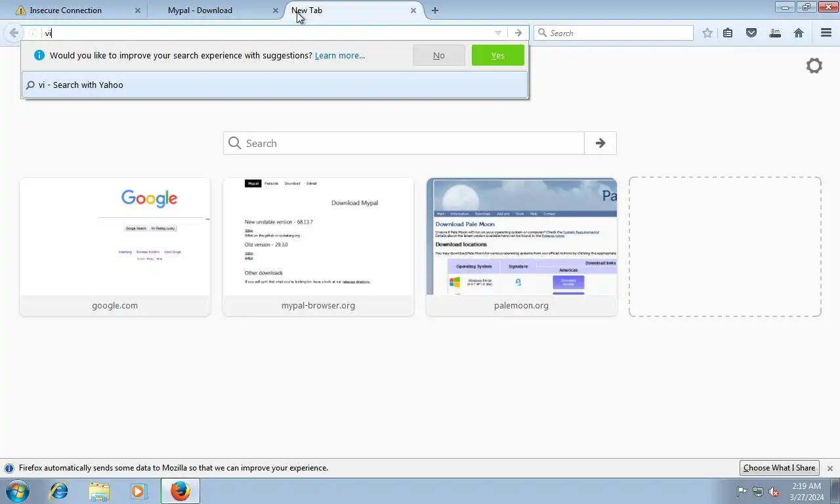
Task: Click the new tab page Search field
Action: click(404, 143)
